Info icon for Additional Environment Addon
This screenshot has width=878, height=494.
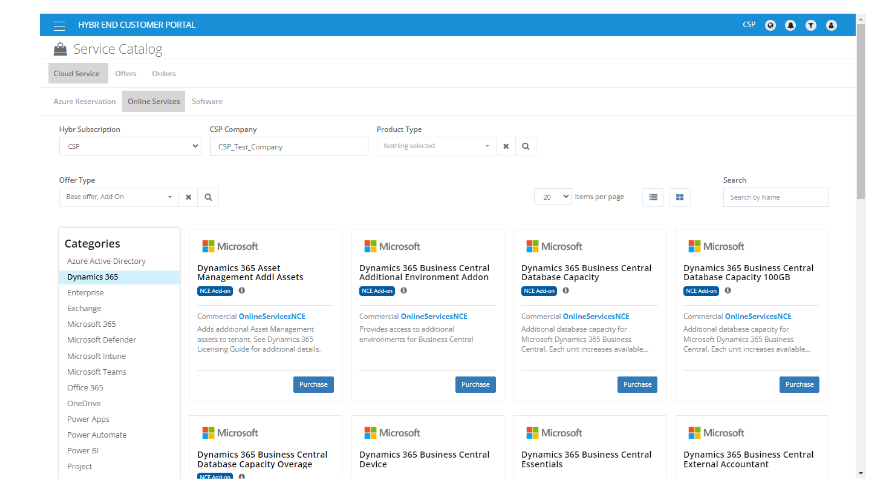404,291
